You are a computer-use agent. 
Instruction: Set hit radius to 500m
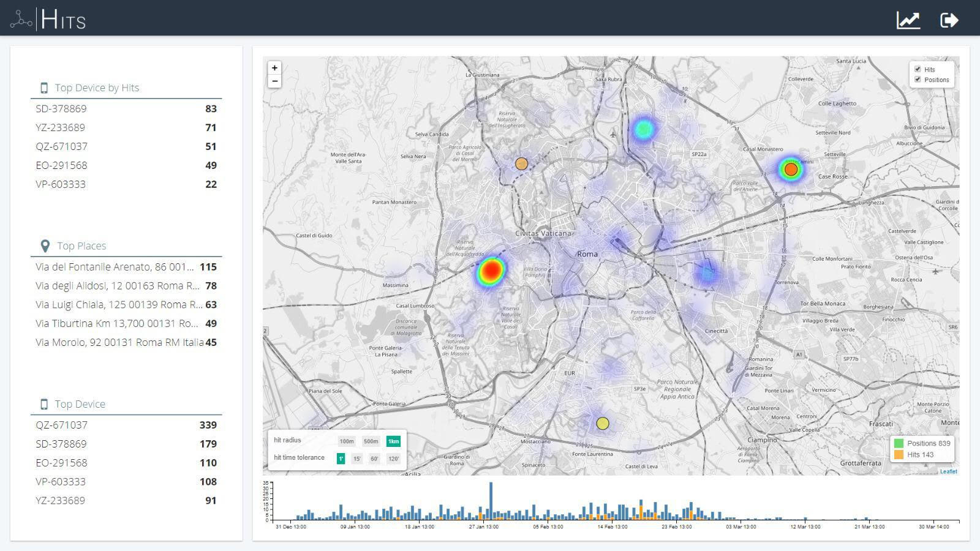371,441
